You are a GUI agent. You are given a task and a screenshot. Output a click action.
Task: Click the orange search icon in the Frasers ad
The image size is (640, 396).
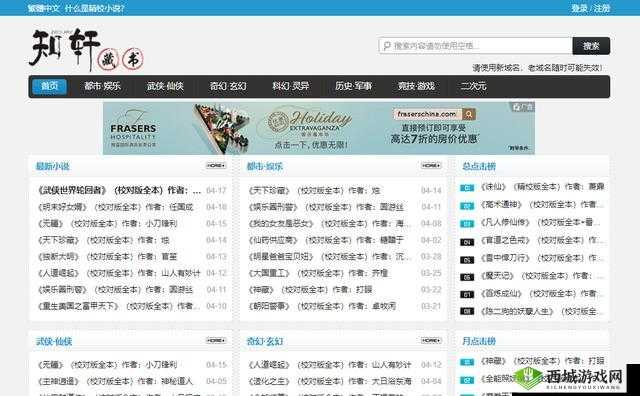coord(469,114)
